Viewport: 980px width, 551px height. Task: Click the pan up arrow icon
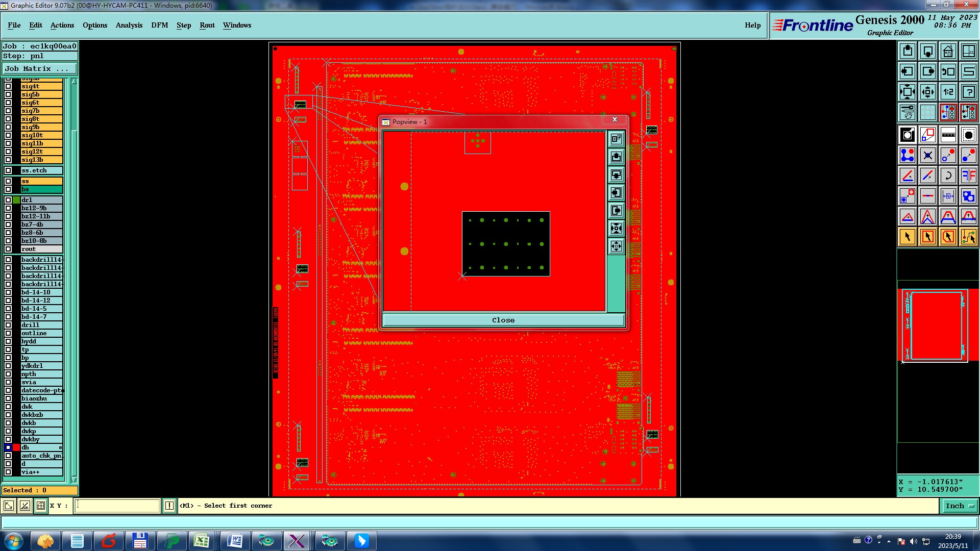point(908,51)
